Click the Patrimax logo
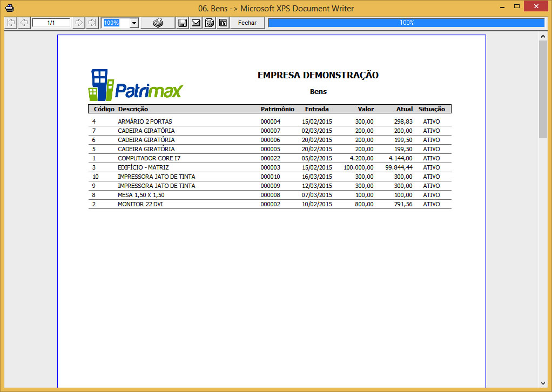The width and height of the screenshot is (552, 392). (136, 85)
